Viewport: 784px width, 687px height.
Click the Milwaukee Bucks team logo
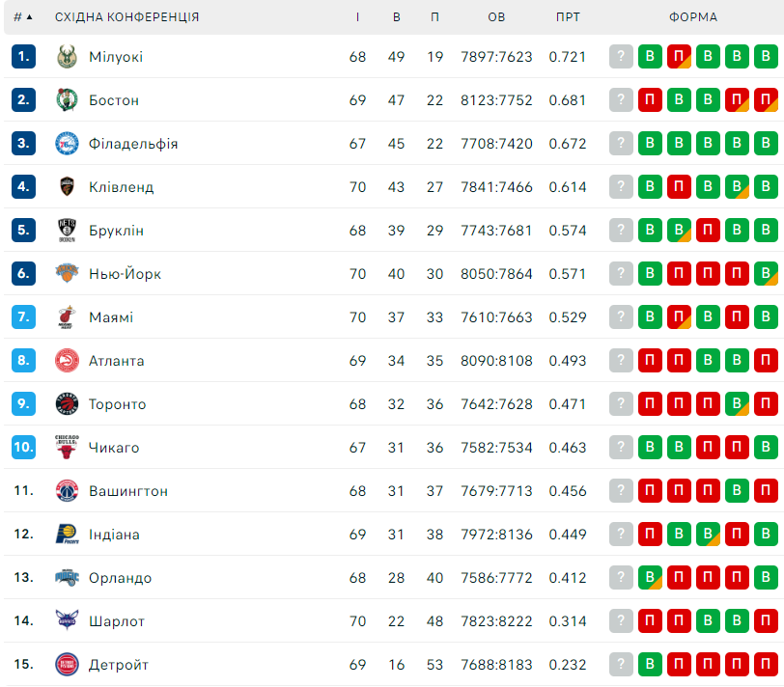pyautogui.click(x=67, y=57)
